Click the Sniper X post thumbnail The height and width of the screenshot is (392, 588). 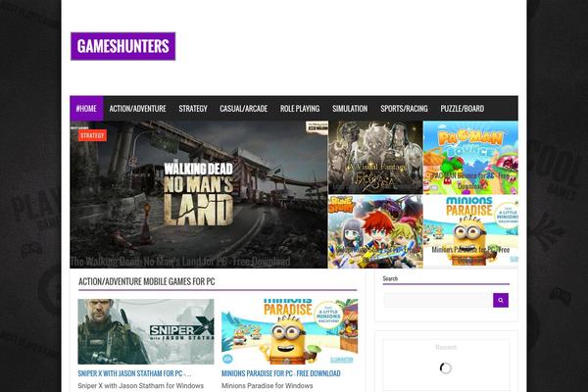click(146, 331)
